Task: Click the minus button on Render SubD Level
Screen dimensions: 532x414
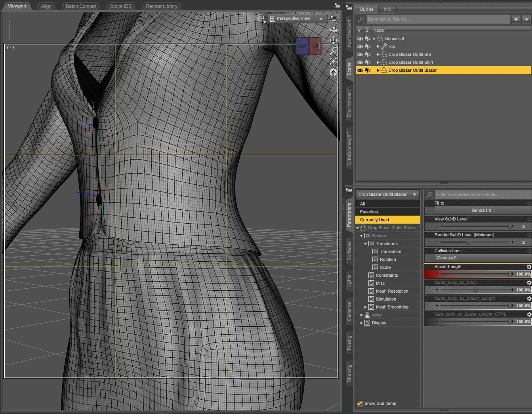Action: (437, 242)
